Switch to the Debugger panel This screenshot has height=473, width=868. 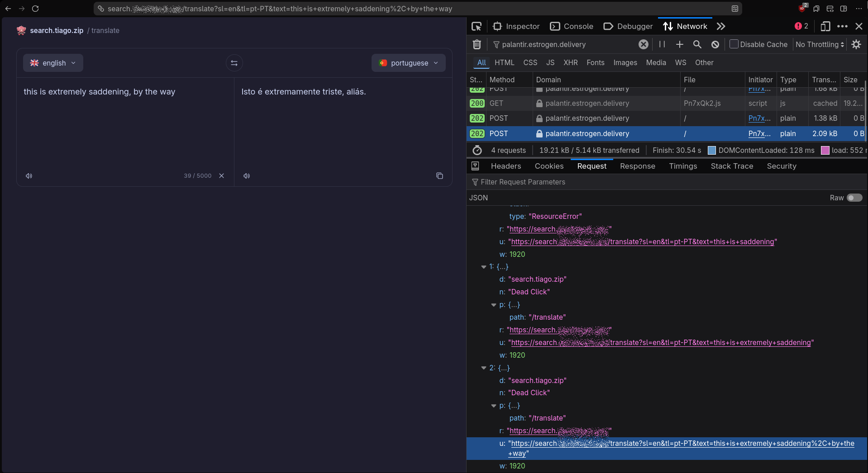(x=628, y=26)
